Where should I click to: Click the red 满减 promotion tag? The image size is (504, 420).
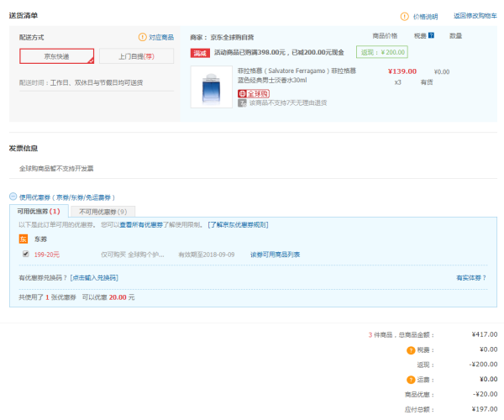pos(200,53)
